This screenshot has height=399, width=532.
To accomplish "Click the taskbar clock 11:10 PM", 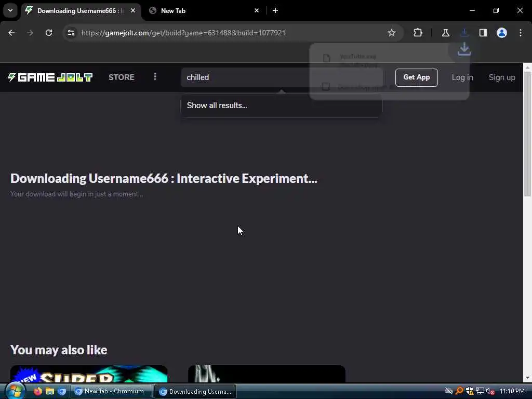I will pos(512,391).
